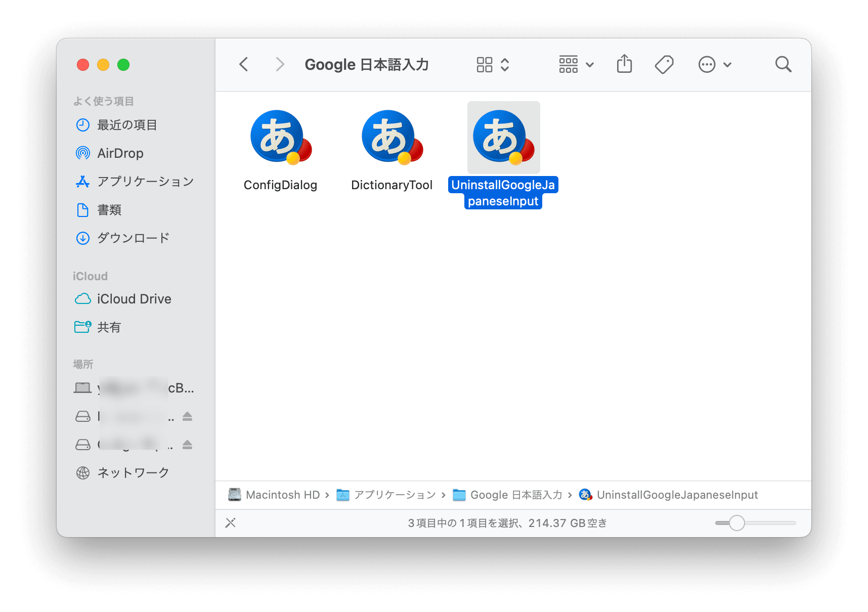Open 書類 in the sidebar

(x=109, y=210)
